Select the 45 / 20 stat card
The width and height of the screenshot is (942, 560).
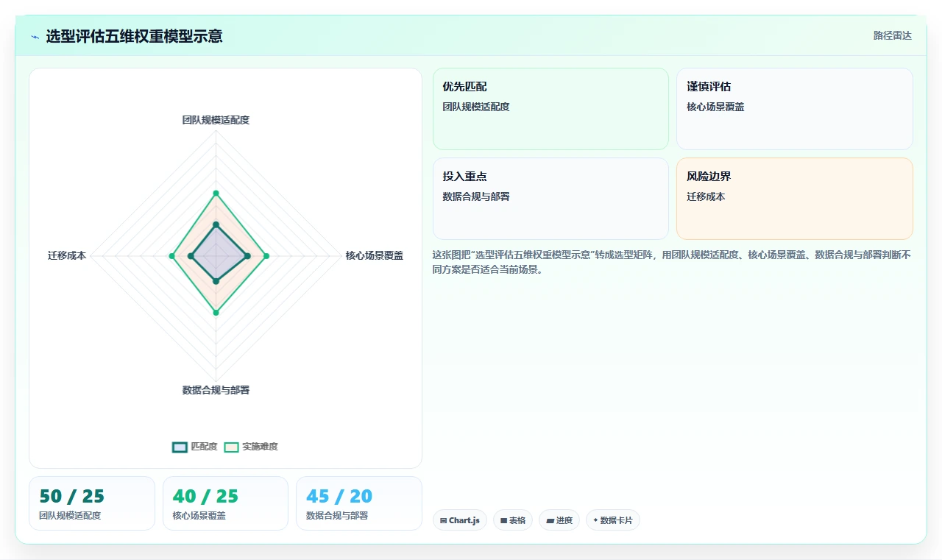[359, 503]
